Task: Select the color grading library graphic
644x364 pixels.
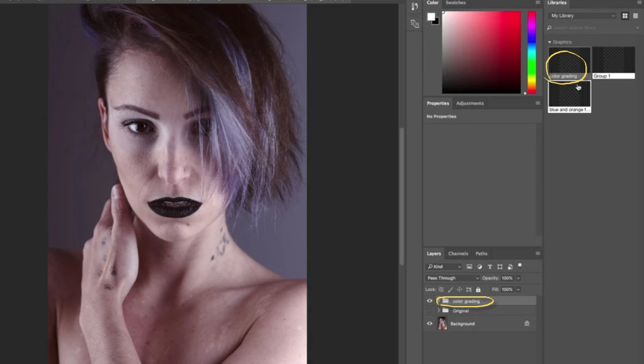Action: point(569,63)
